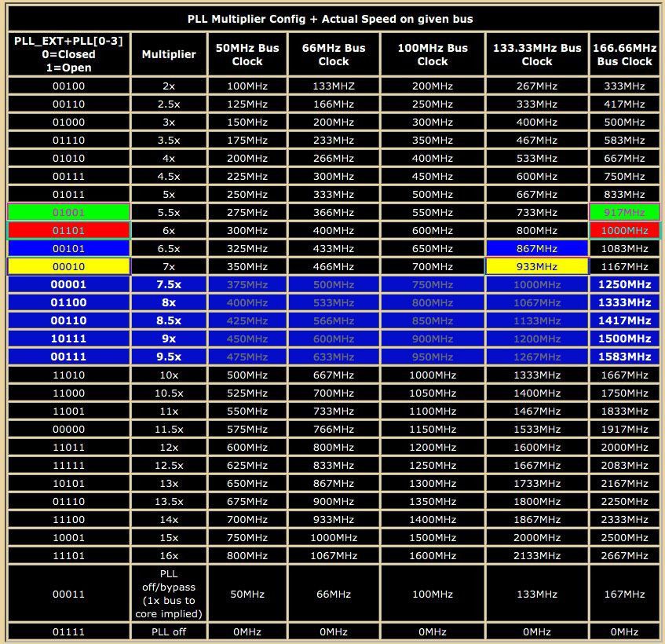The height and width of the screenshot is (644, 665).
Task: Click the '10111' code in the 9x row
Action: pos(69,339)
